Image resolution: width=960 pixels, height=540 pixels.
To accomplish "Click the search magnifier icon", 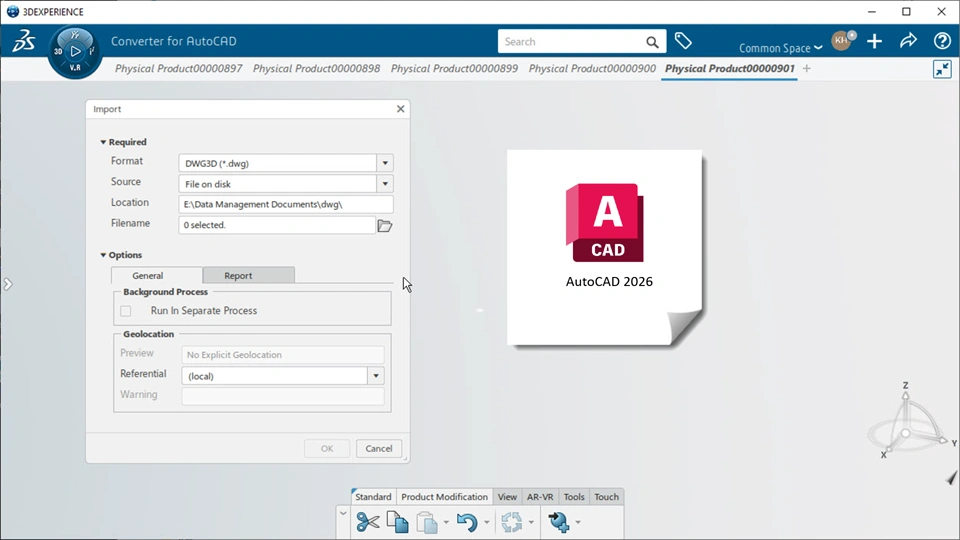I will coord(653,42).
